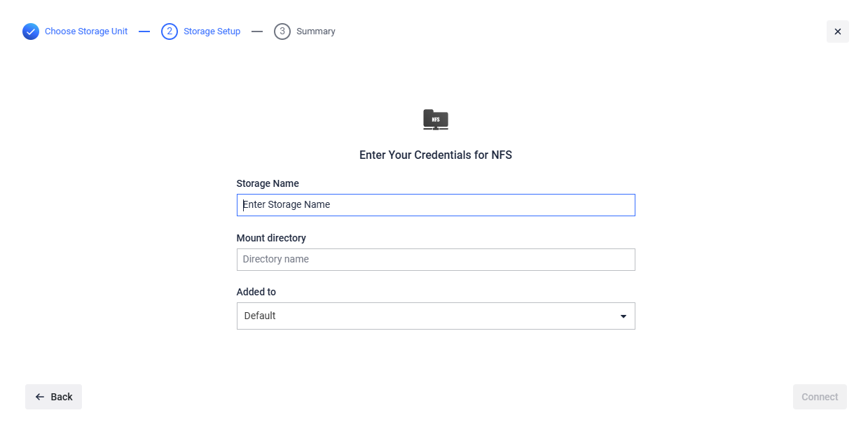This screenshot has height=429, width=868.
Task: Click the Directory name input field
Action: [435, 260]
